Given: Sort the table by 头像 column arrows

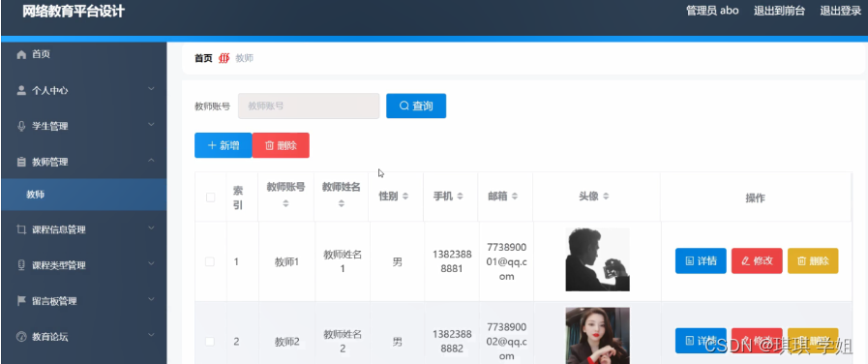Looking at the screenshot, I should click(606, 197).
